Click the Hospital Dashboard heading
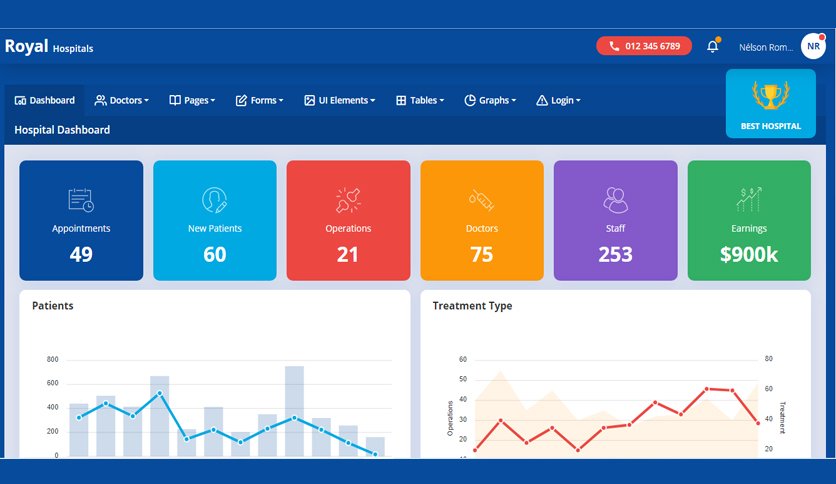Image resolution: width=836 pixels, height=484 pixels. point(62,130)
